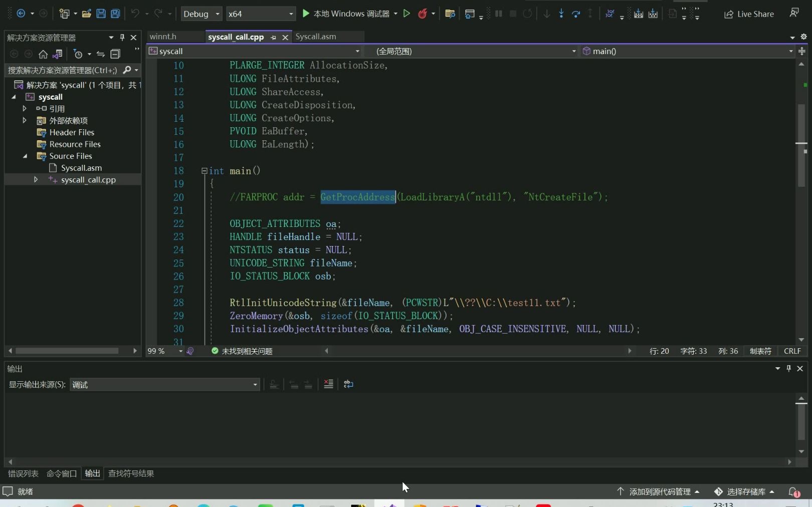Click the Send Feedback person icon
The height and width of the screenshot is (507, 812).
(794, 13)
